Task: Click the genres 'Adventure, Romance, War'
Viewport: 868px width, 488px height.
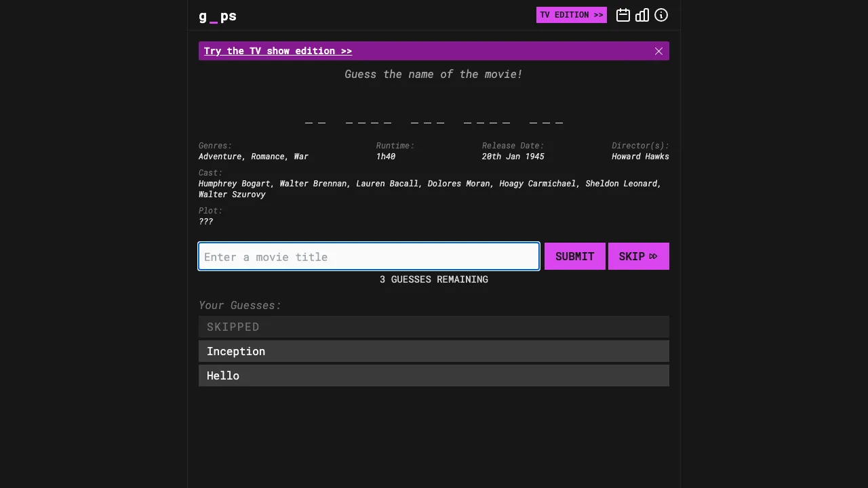Action: (x=254, y=157)
